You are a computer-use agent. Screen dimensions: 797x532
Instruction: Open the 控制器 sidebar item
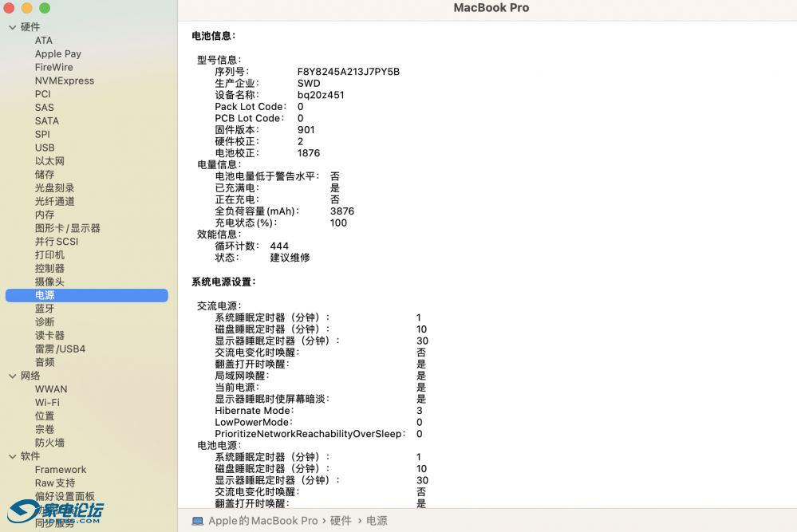point(49,268)
